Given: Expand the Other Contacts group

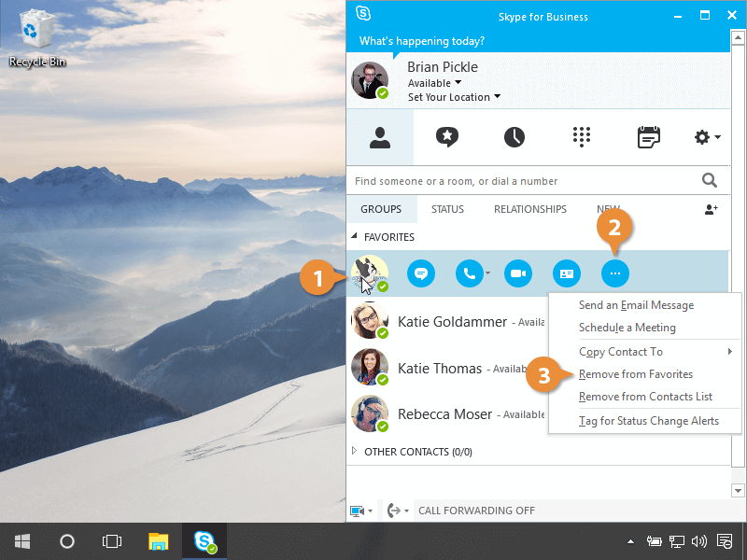Looking at the screenshot, I should tap(354, 452).
